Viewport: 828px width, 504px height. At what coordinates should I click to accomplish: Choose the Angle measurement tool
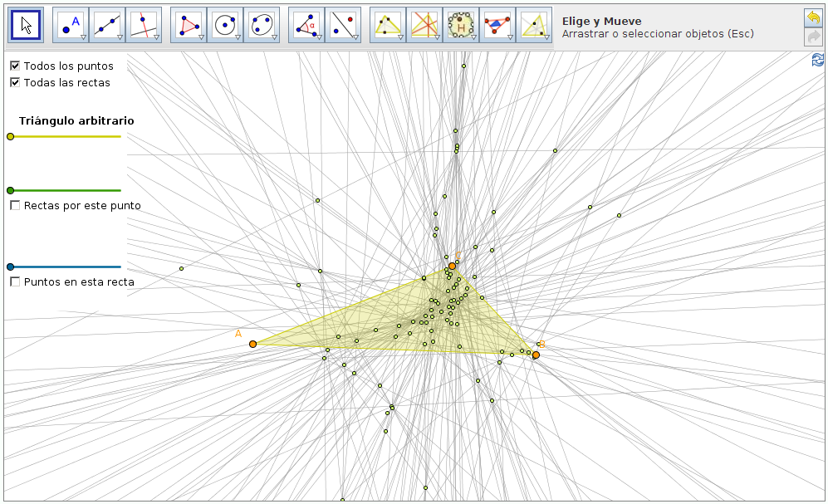[x=306, y=26]
